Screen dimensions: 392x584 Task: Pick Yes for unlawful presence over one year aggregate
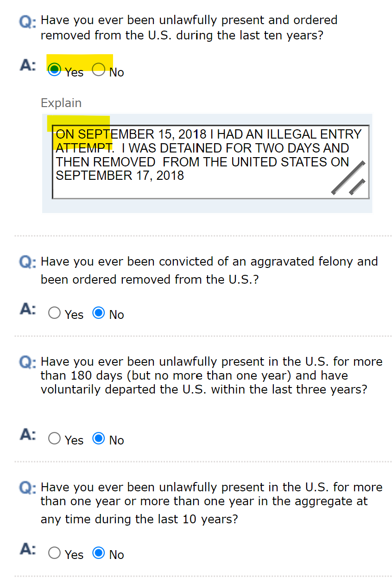coord(55,553)
